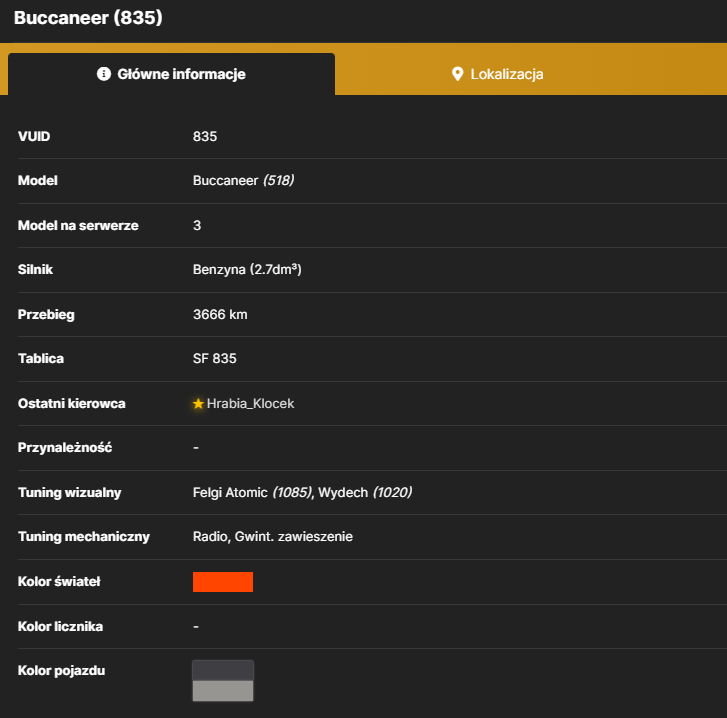Image resolution: width=727 pixels, height=718 pixels.
Task: Click the Tuning mechaniczny row label
Action: tap(84, 536)
